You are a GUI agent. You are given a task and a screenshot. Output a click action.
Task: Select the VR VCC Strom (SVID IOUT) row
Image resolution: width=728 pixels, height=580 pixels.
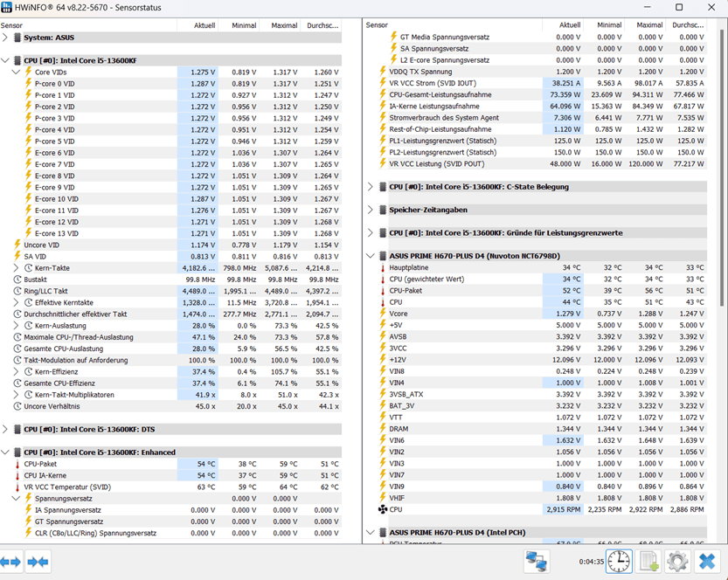[536, 83]
